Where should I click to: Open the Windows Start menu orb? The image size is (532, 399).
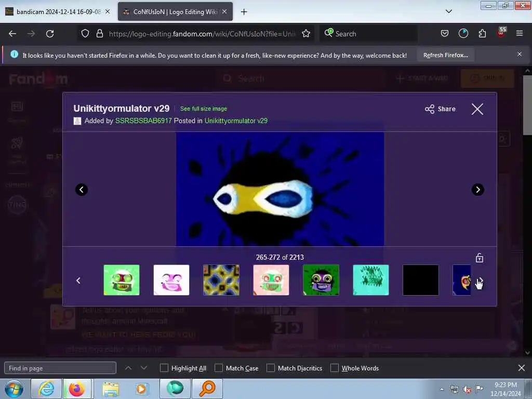point(14,389)
